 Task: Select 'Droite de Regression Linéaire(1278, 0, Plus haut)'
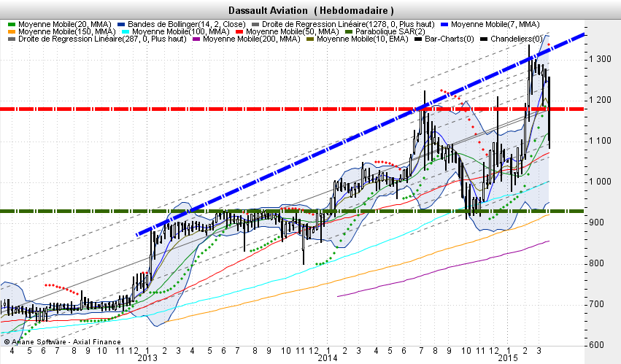coord(348,25)
